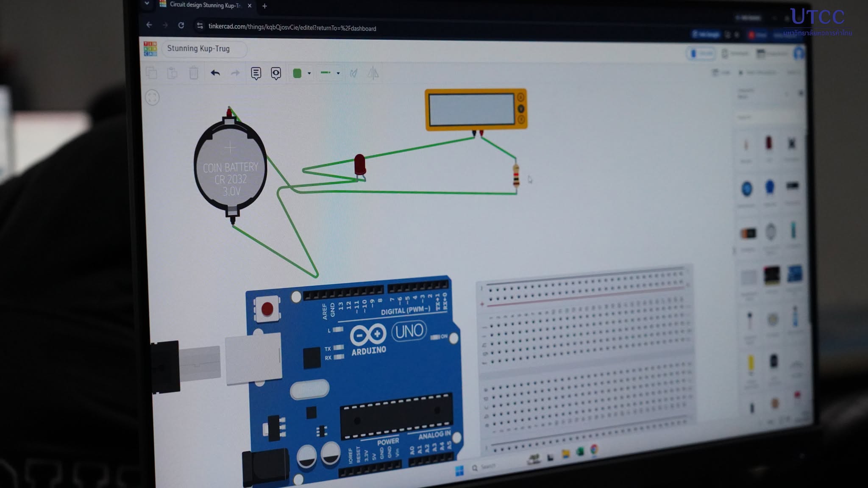The image size is (868, 488).
Task: Click the Stunning Kup-Trug project name field
Action: tap(204, 49)
